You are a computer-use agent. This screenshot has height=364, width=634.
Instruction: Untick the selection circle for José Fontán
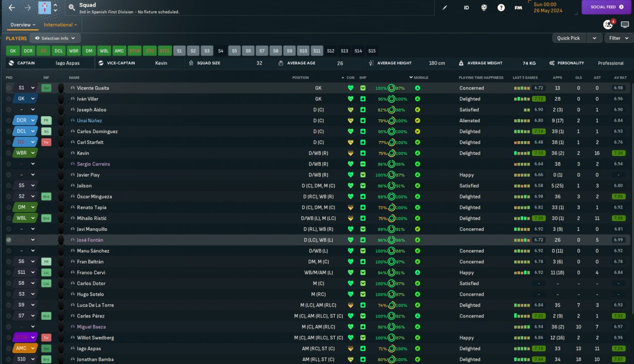(8, 240)
